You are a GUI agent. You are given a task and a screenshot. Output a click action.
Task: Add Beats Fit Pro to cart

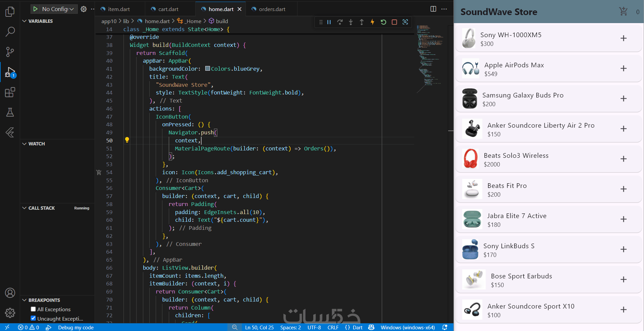coord(624,189)
